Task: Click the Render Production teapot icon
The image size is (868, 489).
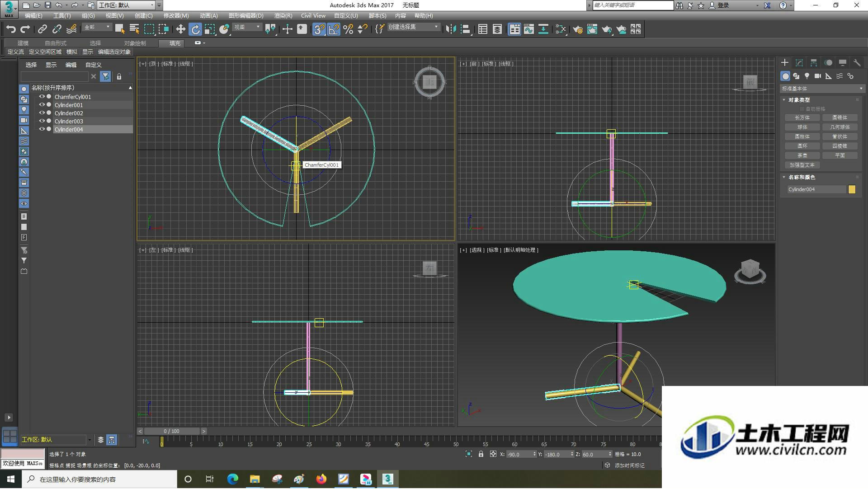Action: [x=607, y=29]
